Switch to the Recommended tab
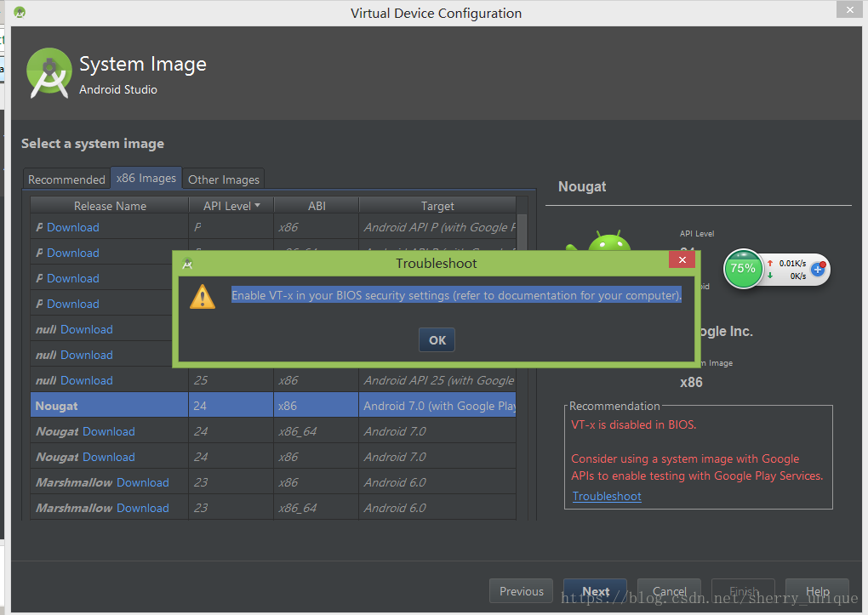 tap(66, 179)
